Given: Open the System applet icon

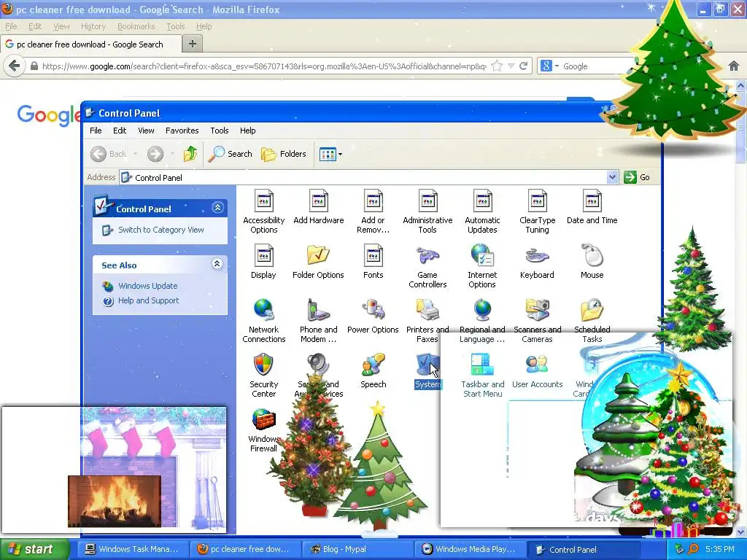Looking at the screenshot, I should coord(427,371).
